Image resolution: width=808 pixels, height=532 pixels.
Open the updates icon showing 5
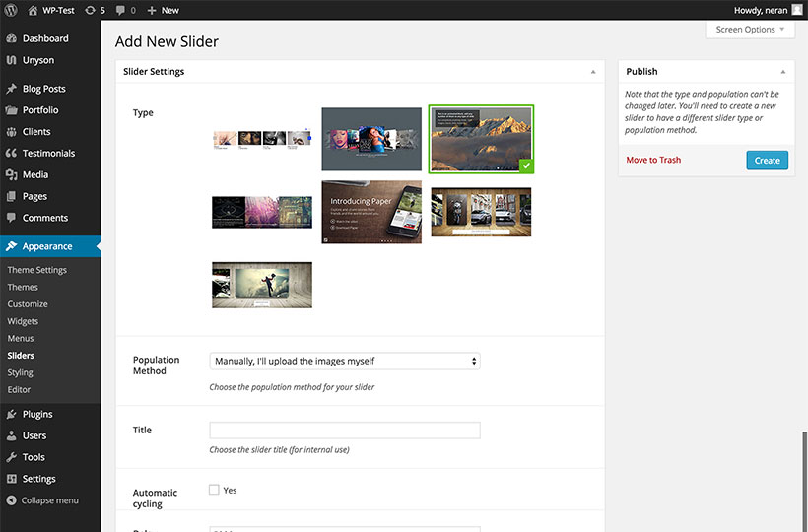coord(91,10)
